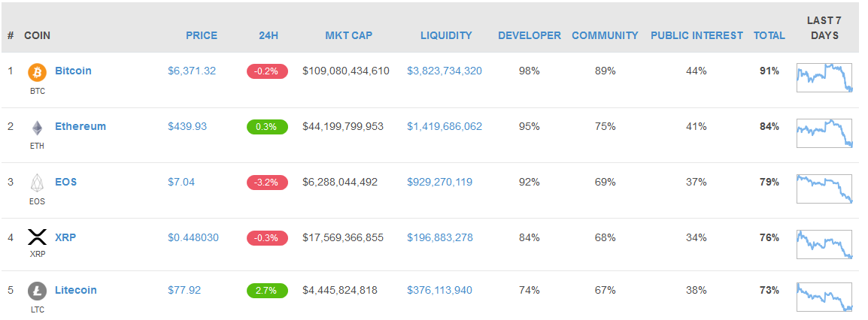
Task: Open Ethereum's last 7 days sparkline chart
Action: pos(824,133)
